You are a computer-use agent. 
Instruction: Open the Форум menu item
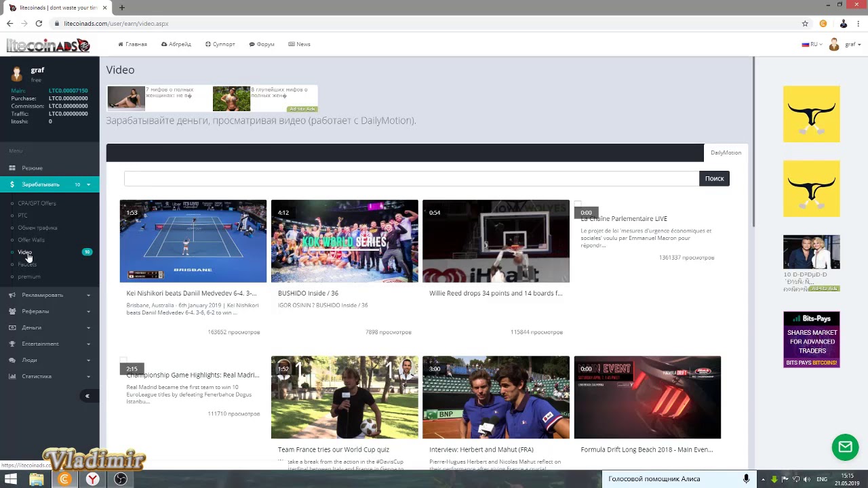[262, 44]
